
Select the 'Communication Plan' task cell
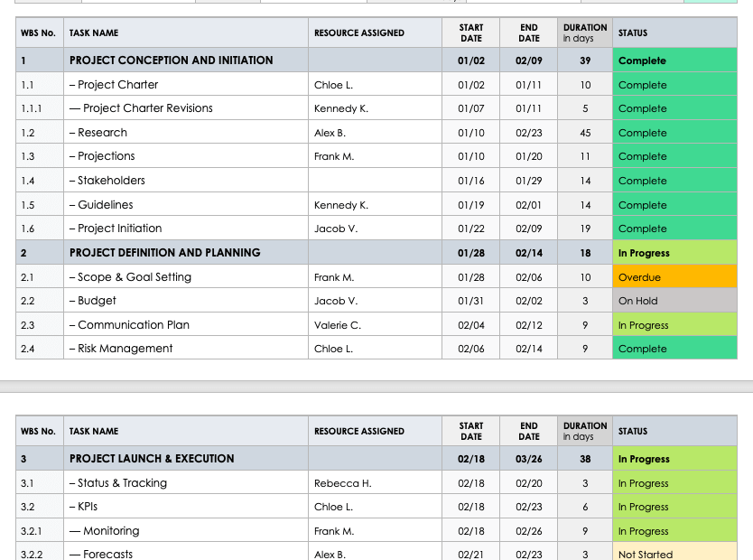pos(186,324)
